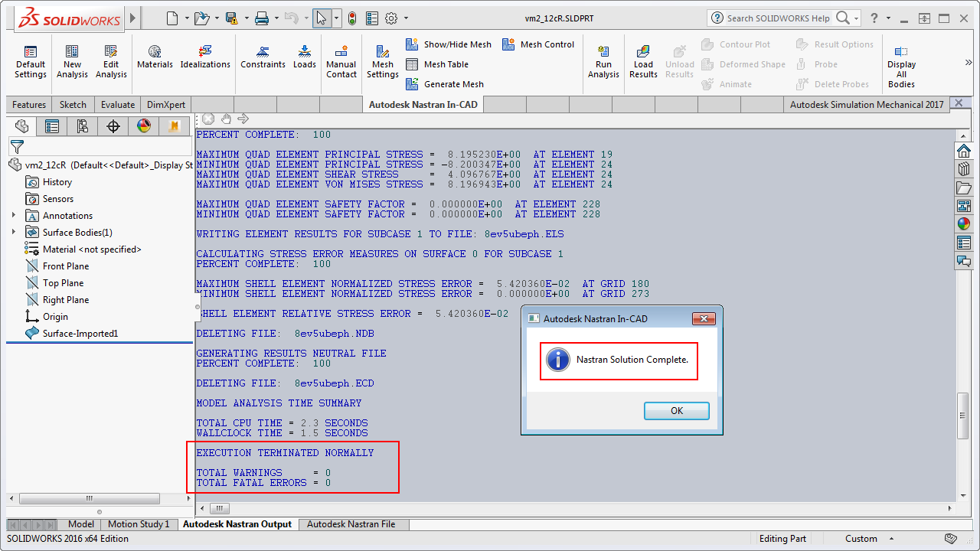Create a new document

coord(172,18)
